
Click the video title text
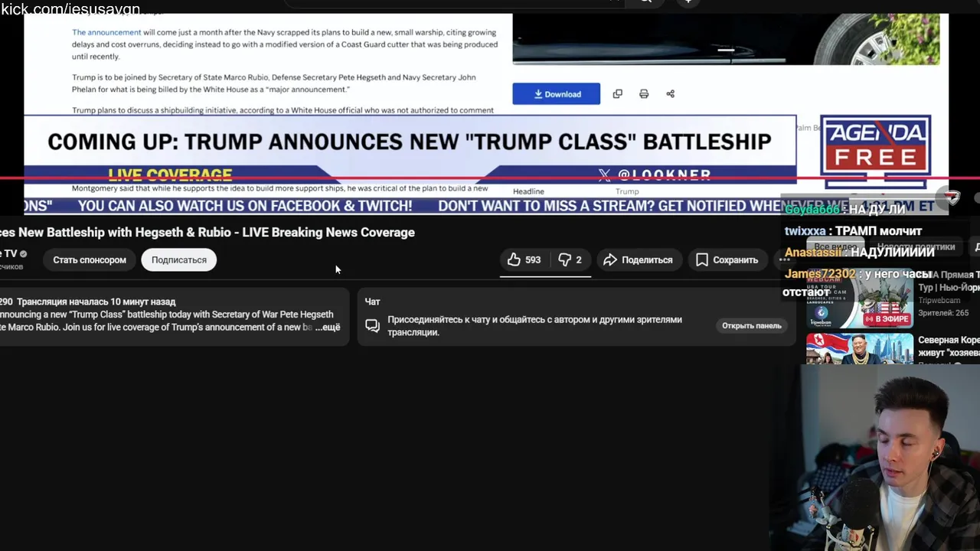(x=207, y=233)
